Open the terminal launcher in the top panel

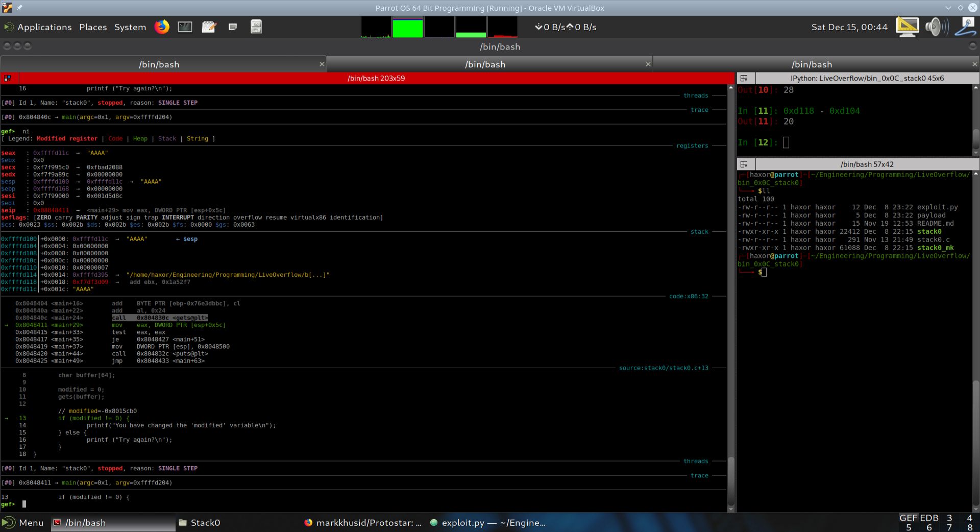[x=185, y=27]
